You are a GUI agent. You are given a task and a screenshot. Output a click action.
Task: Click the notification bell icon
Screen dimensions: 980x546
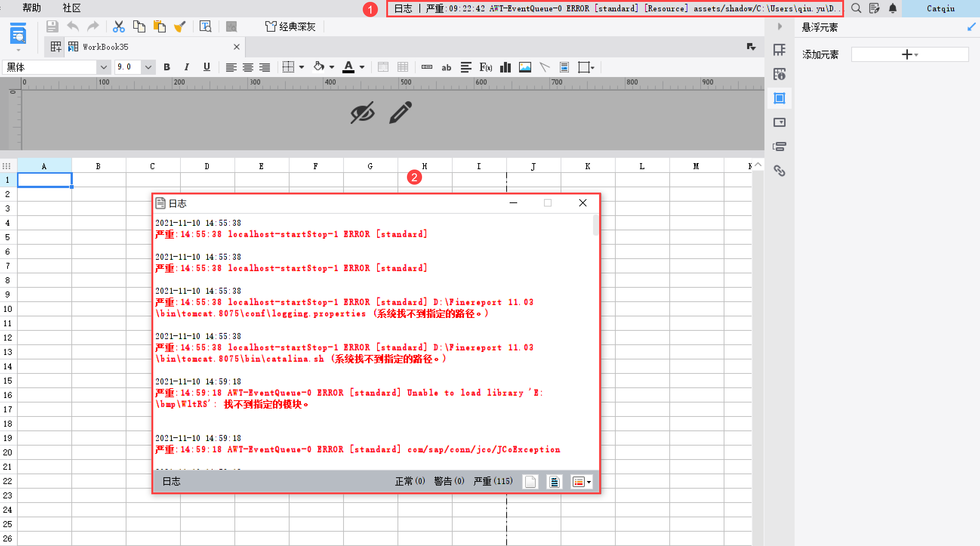[x=892, y=8]
